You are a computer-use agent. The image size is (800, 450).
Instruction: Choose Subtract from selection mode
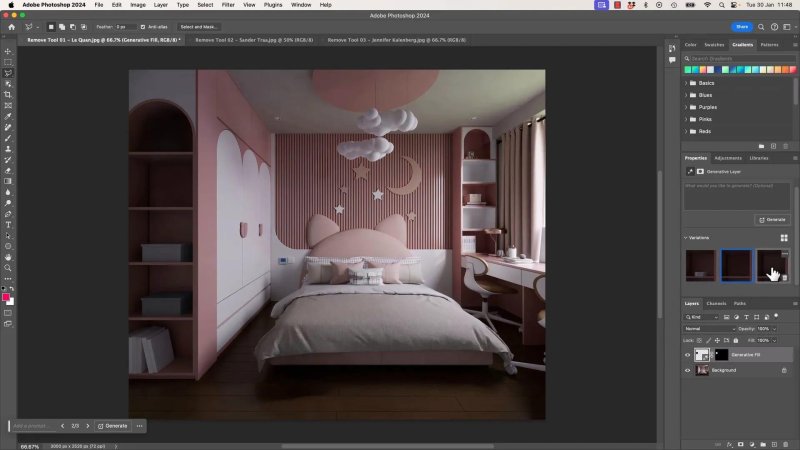coord(72,27)
